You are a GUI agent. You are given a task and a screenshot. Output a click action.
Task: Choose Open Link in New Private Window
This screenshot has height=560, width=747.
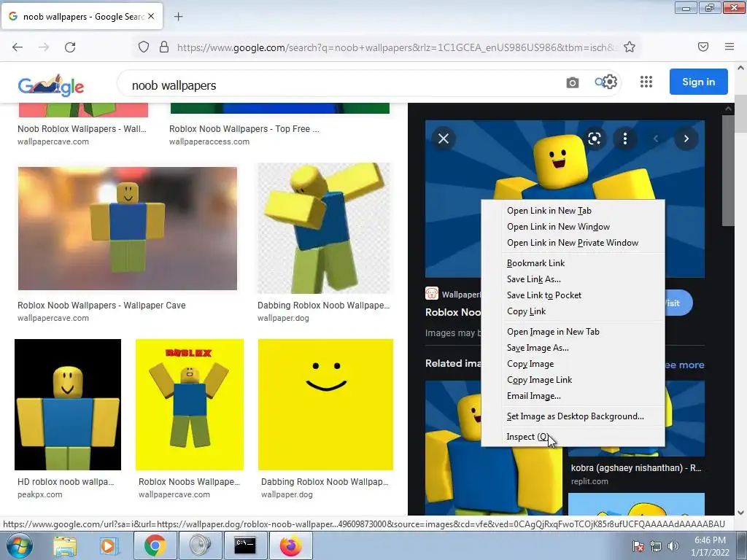(x=573, y=243)
